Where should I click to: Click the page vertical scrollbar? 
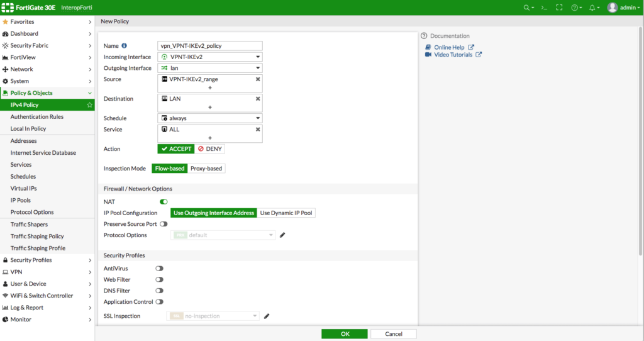pyautogui.click(x=640, y=142)
